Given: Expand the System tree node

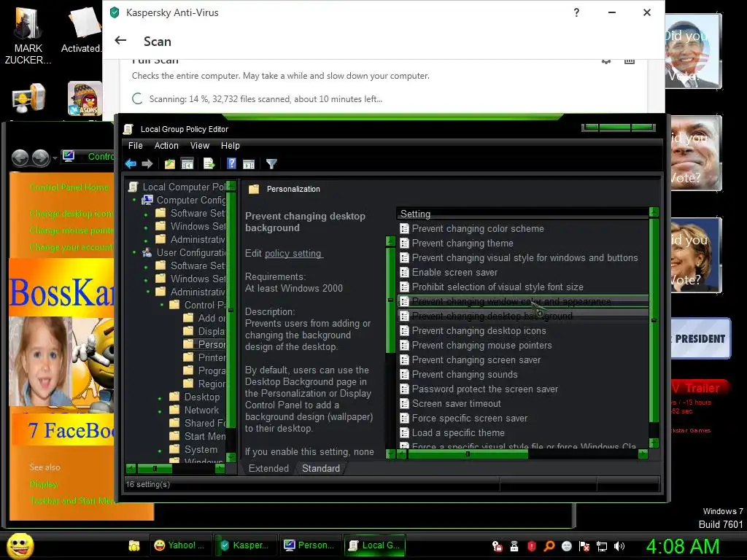Looking at the screenshot, I should (x=160, y=449).
